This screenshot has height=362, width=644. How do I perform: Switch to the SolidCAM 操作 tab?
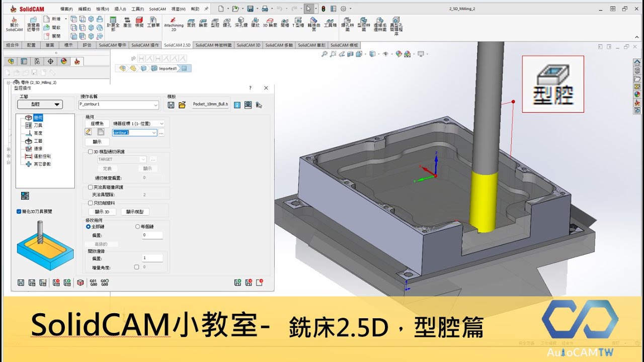click(x=145, y=45)
